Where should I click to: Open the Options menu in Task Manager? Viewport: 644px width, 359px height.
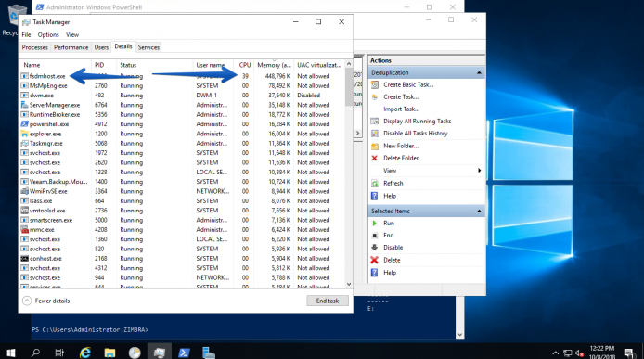(x=48, y=35)
